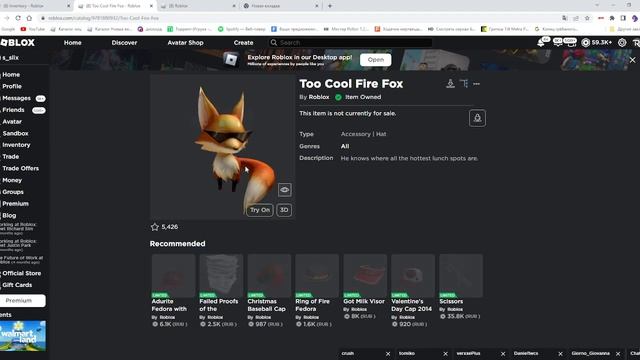The width and height of the screenshot is (640, 360).
Task: Open Groups in the sidebar
Action: (x=13, y=192)
